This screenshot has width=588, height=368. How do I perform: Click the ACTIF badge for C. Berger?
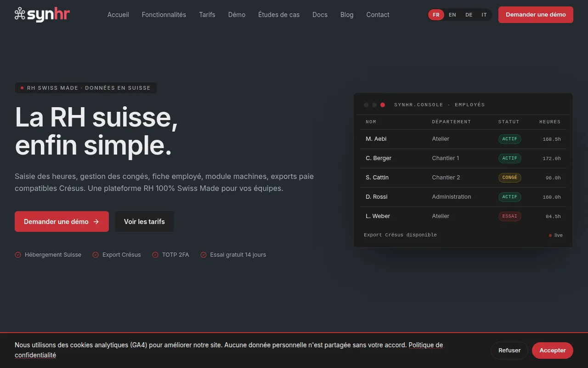click(510, 158)
